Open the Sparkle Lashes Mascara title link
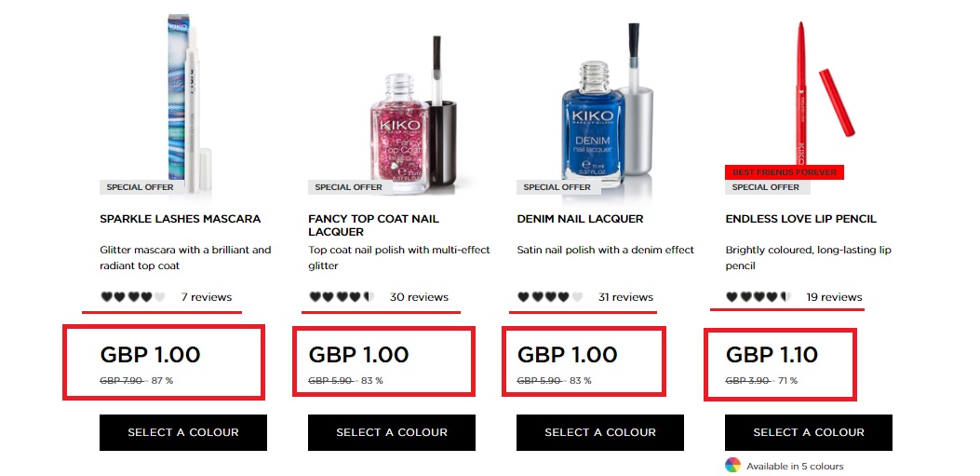Screen dimensions: 980x476 point(181,219)
